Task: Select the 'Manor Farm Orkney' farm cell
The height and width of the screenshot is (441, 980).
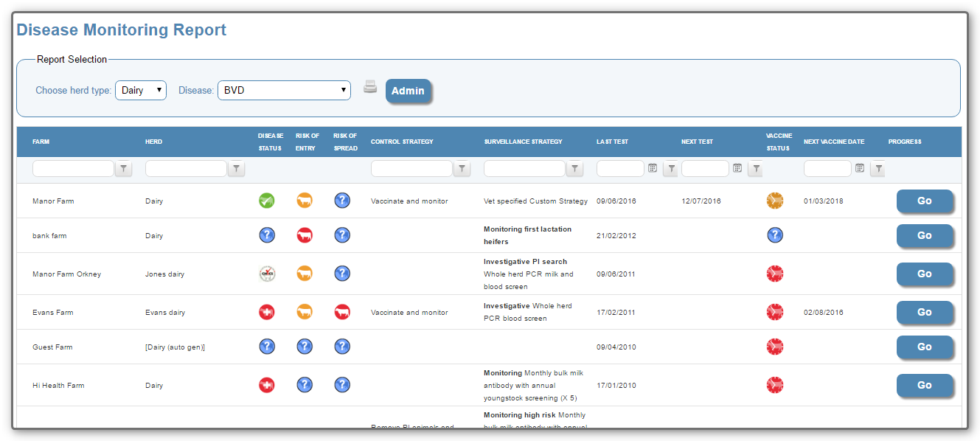Action: point(67,274)
